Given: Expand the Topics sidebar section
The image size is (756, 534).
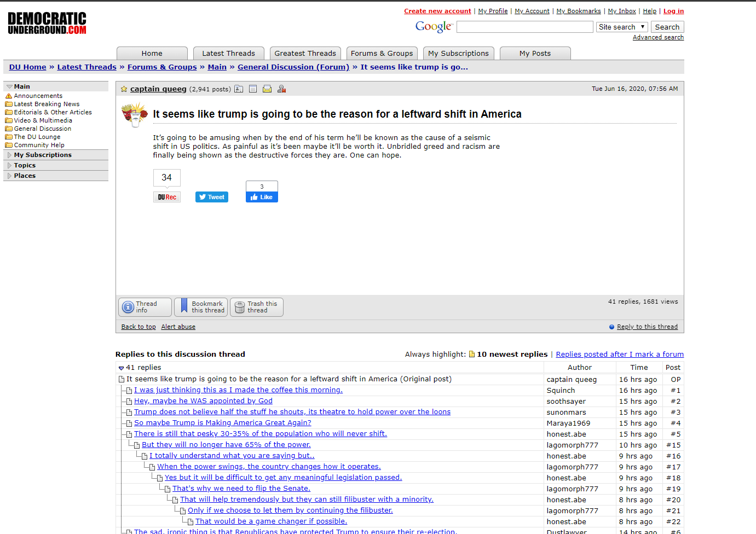Looking at the screenshot, I should coord(9,165).
